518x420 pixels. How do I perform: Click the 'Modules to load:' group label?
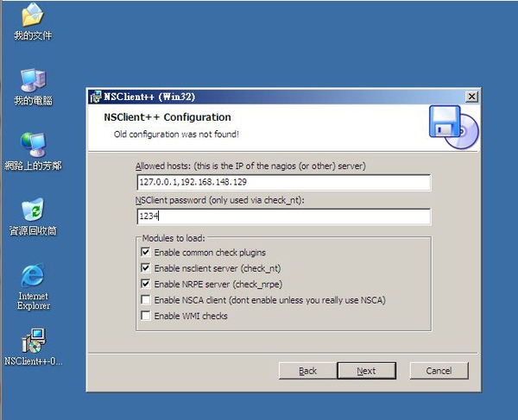(174, 238)
